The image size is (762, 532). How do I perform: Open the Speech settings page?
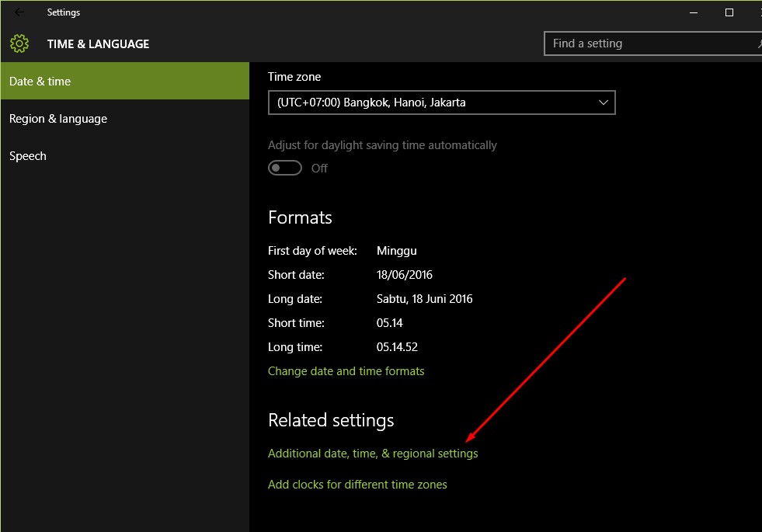pyautogui.click(x=28, y=155)
